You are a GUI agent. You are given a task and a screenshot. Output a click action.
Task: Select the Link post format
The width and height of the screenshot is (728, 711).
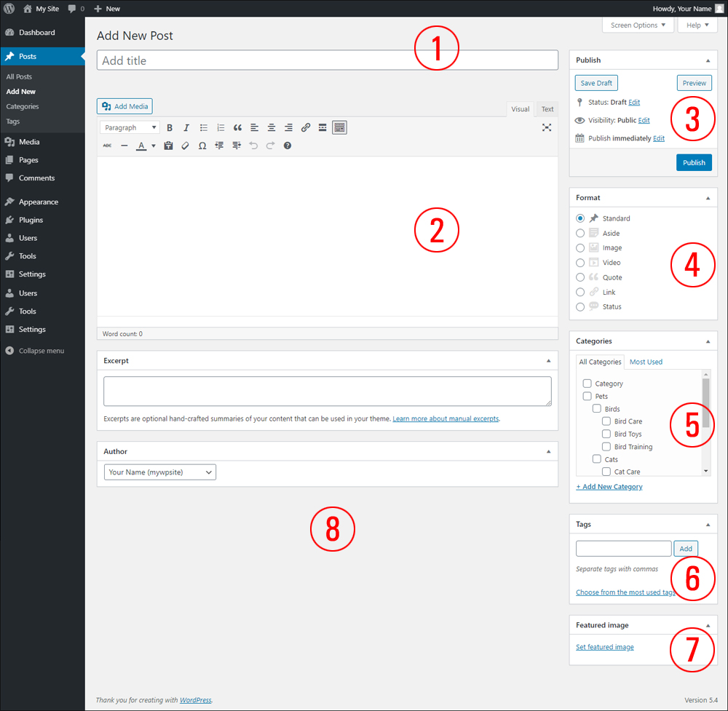[580, 292]
